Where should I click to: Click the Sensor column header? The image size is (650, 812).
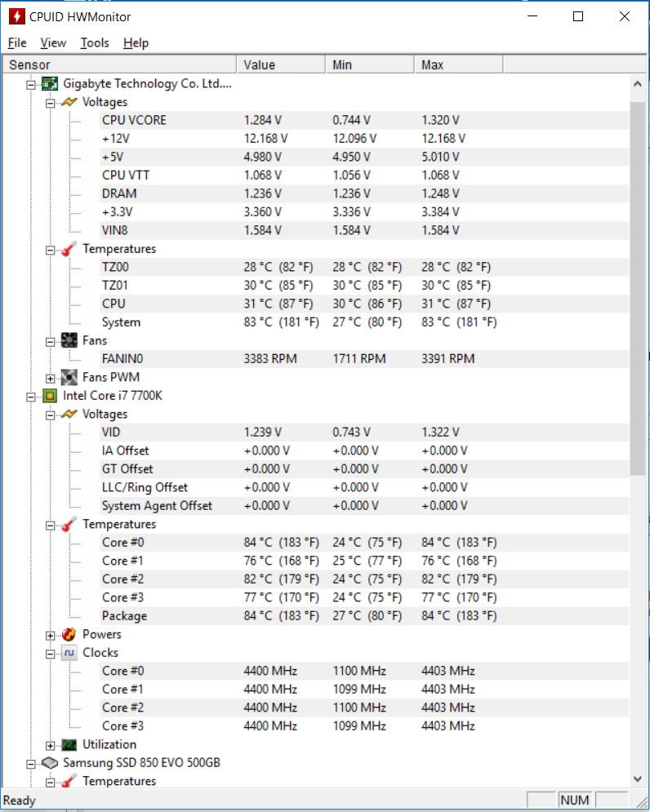(x=120, y=64)
